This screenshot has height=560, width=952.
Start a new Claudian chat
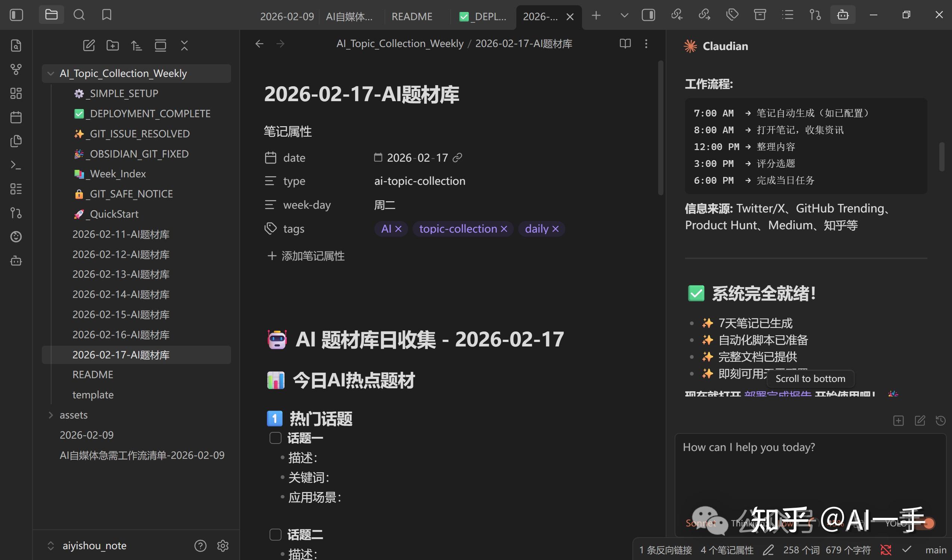coord(920,421)
